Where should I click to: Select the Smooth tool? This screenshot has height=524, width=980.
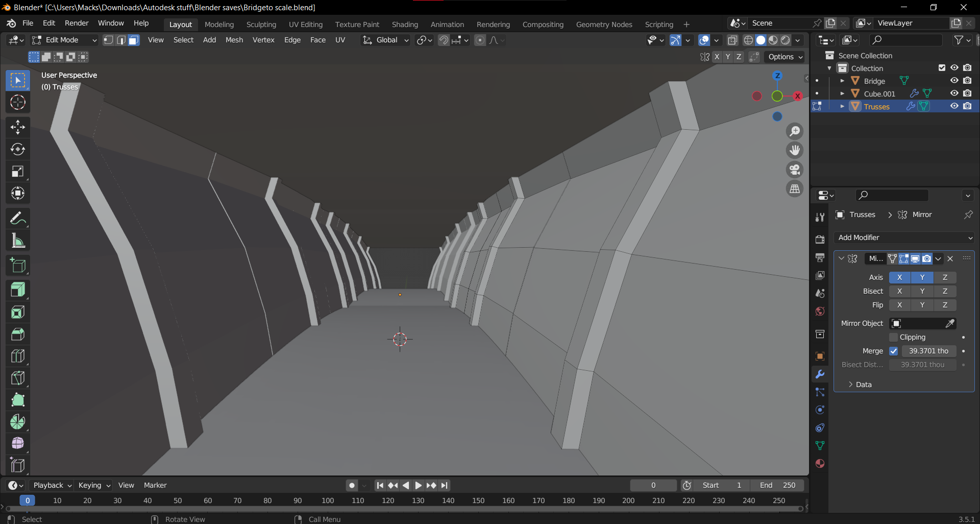(x=18, y=444)
